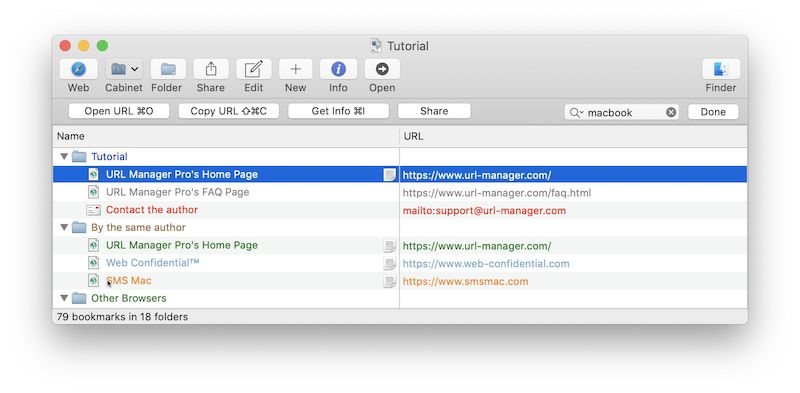Screen dimensions: 800x393
Task: Click the Edit pencil toolbar icon
Action: coord(254,69)
